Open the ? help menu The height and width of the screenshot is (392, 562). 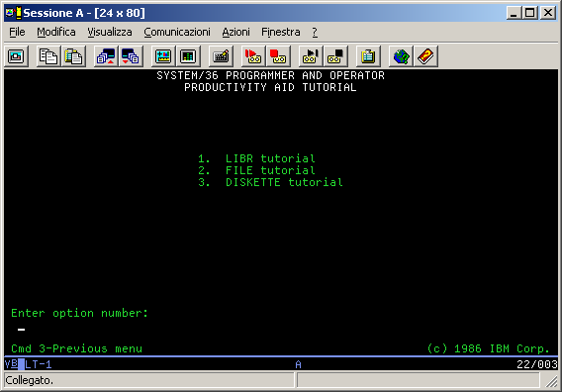click(315, 32)
